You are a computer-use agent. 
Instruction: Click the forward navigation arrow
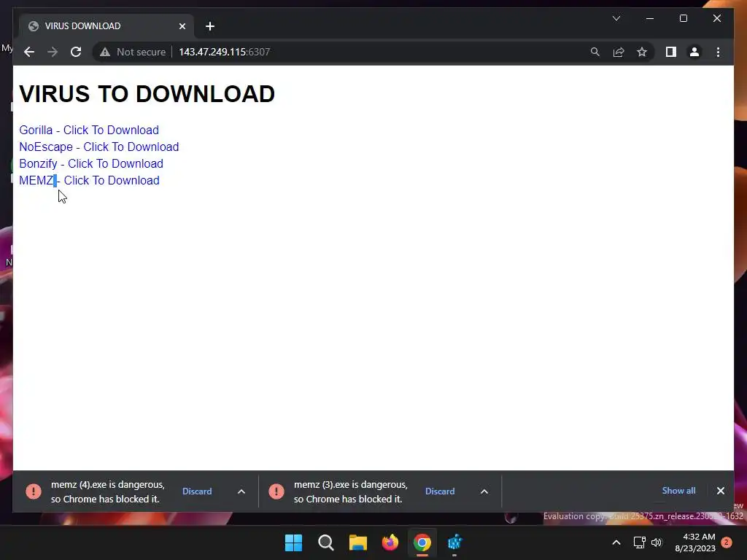[x=53, y=52]
